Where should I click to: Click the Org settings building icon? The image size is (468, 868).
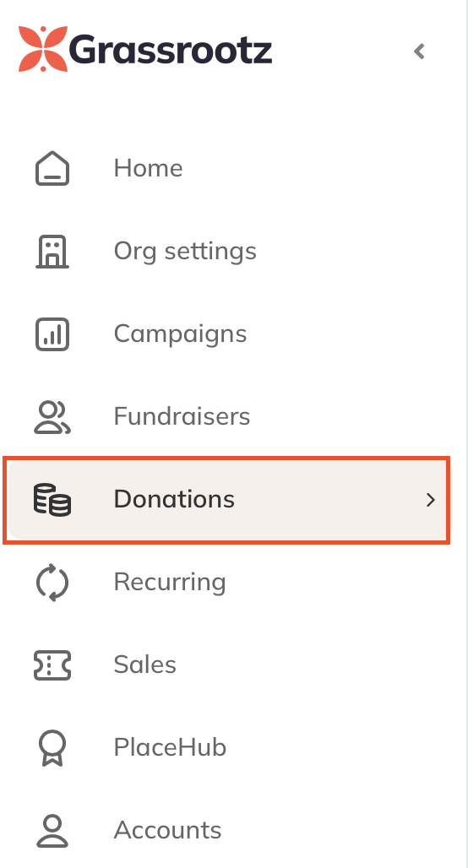coord(52,251)
